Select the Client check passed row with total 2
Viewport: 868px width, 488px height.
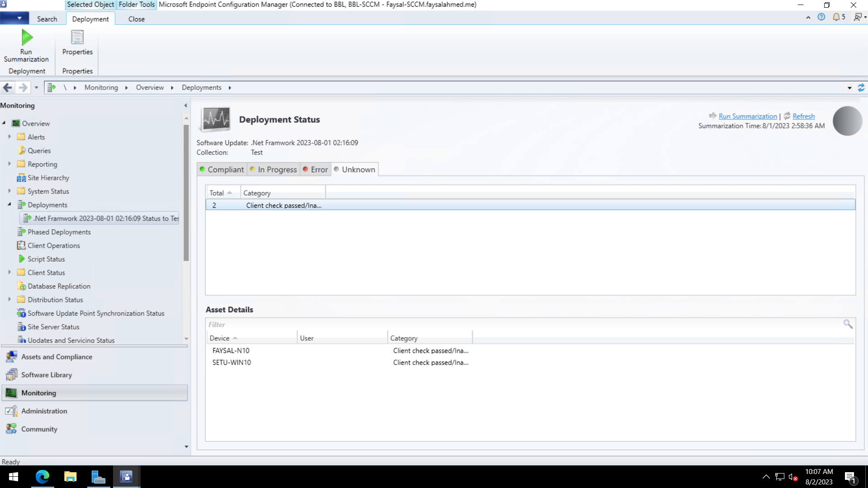click(x=530, y=205)
